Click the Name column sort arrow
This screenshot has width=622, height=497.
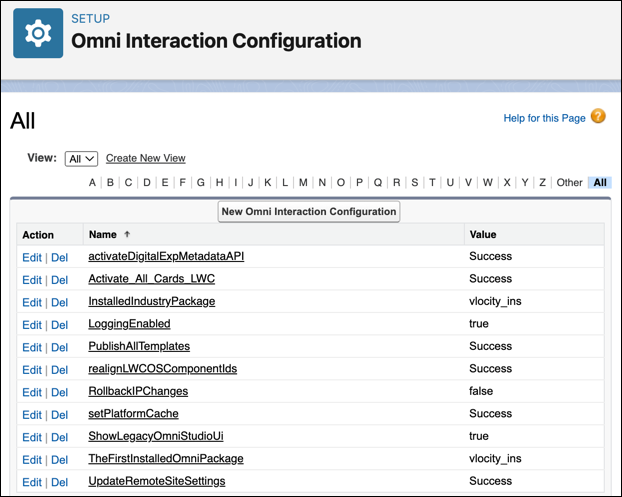[127, 235]
